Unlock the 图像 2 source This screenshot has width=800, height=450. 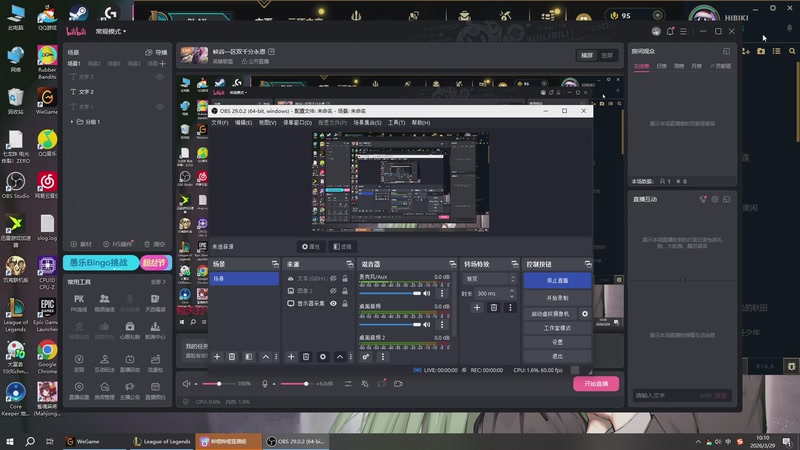pyautogui.click(x=345, y=291)
